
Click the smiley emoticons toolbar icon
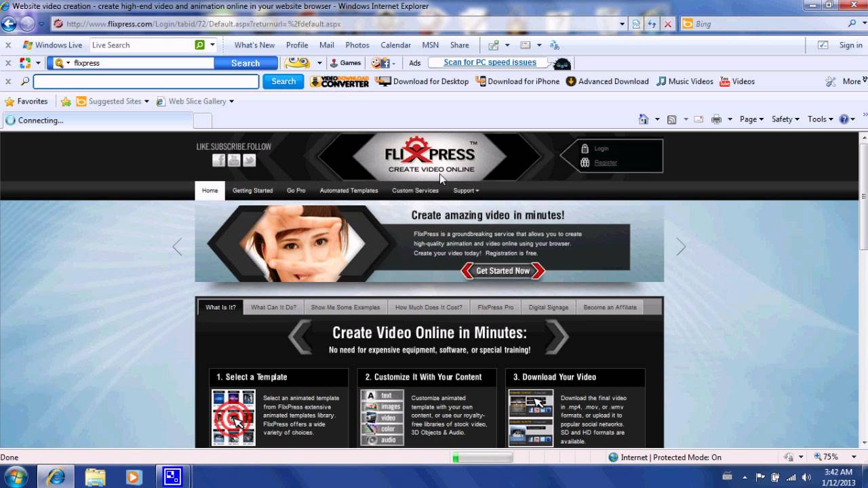(297, 63)
